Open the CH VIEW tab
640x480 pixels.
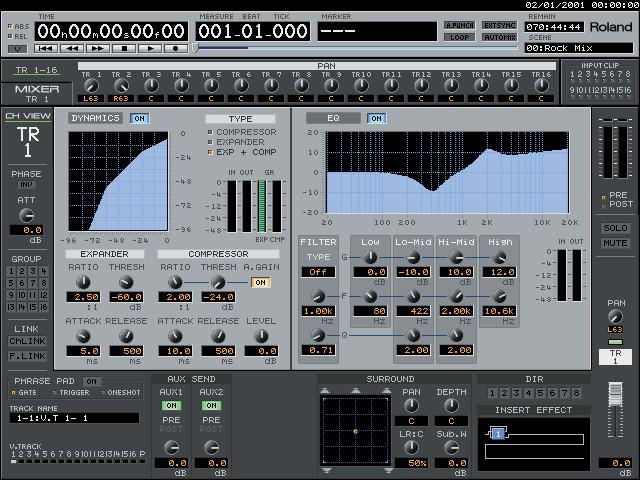pyautogui.click(x=27, y=116)
